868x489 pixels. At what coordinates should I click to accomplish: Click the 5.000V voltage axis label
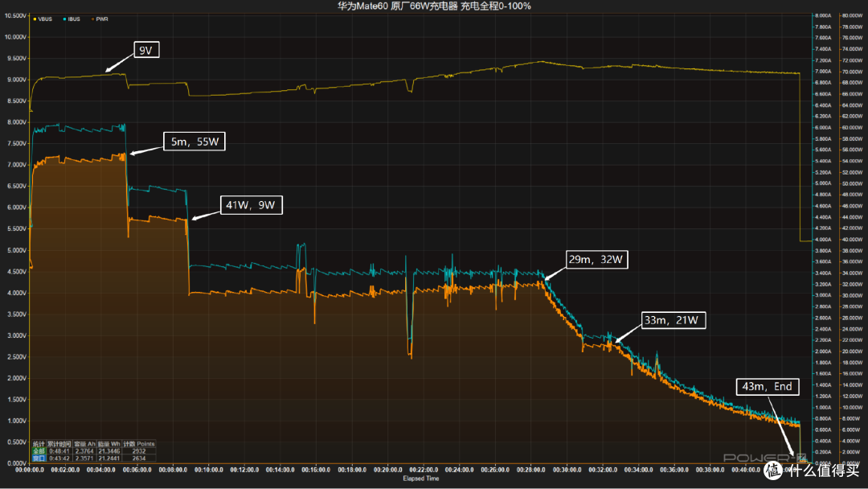coord(16,250)
